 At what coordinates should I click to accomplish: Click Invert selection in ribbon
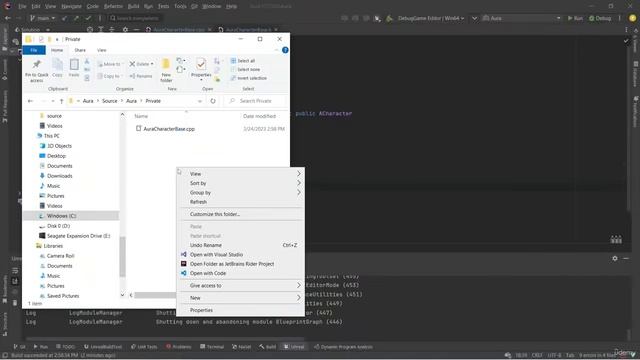click(x=249, y=78)
